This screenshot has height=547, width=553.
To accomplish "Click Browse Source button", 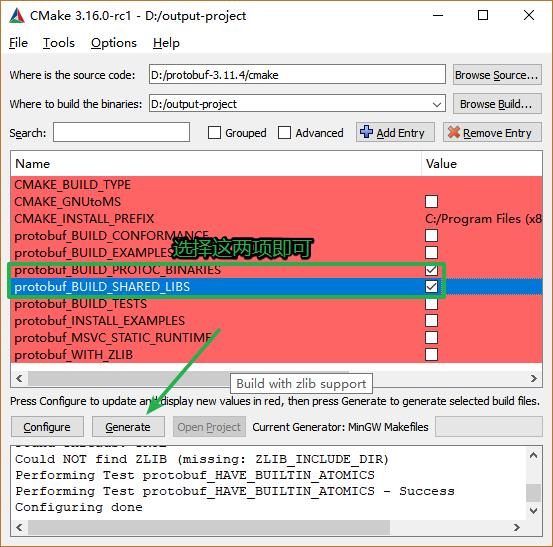I will click(497, 75).
